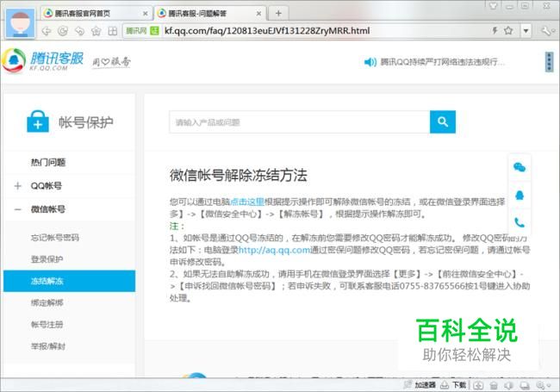Click the status bar download-box icon
Screen dimensions: 560x392
(x=478, y=385)
